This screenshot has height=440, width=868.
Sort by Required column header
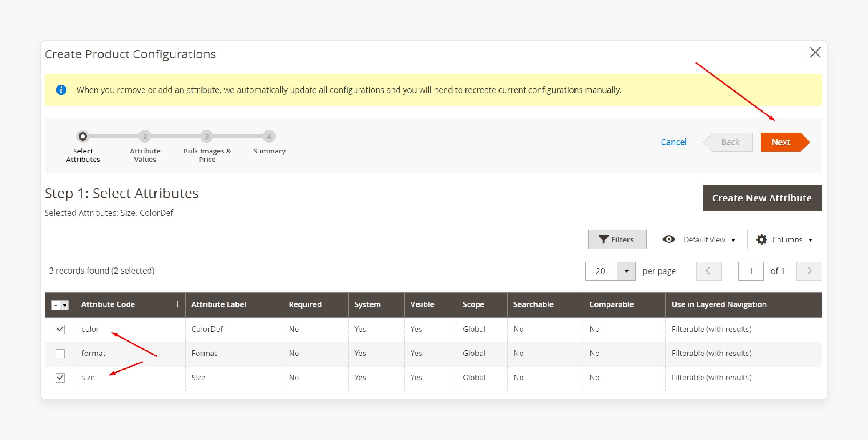pyautogui.click(x=315, y=304)
